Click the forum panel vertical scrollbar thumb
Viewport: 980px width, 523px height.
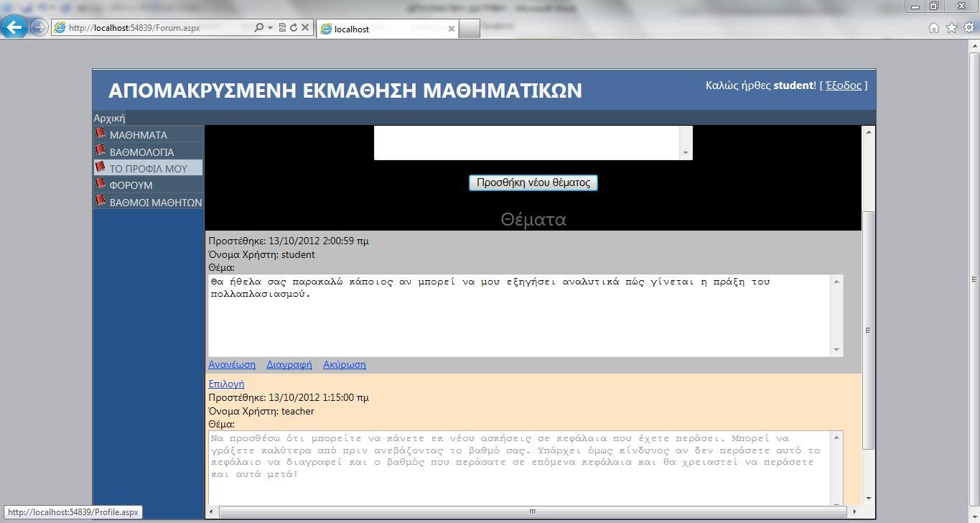(868, 330)
